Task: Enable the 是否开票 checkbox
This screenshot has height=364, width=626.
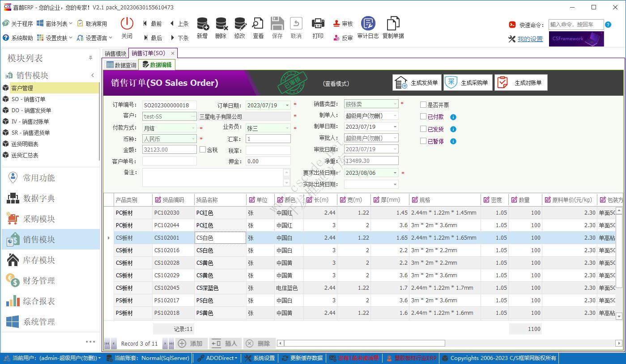Action: point(423,105)
